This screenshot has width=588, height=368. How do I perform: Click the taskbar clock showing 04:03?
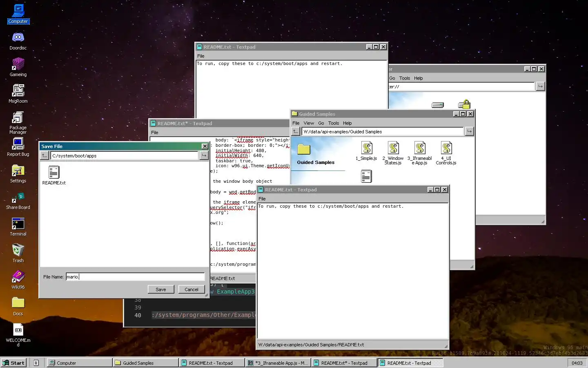coord(577,363)
